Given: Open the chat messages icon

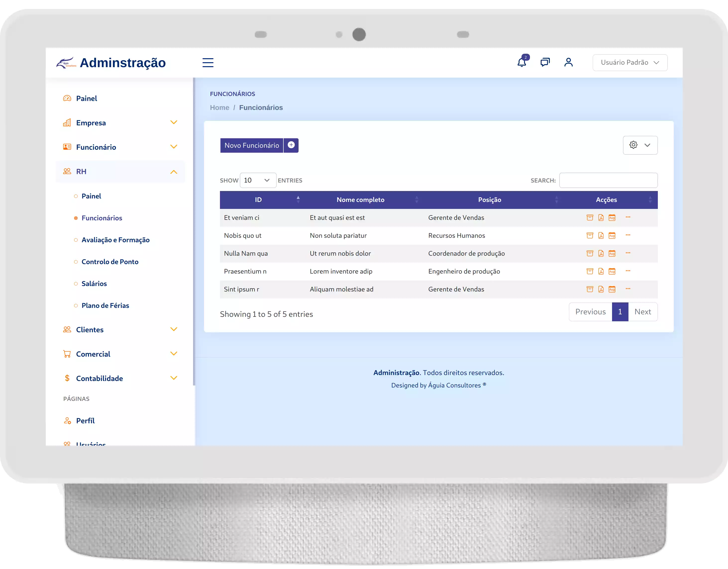Looking at the screenshot, I should tap(545, 62).
